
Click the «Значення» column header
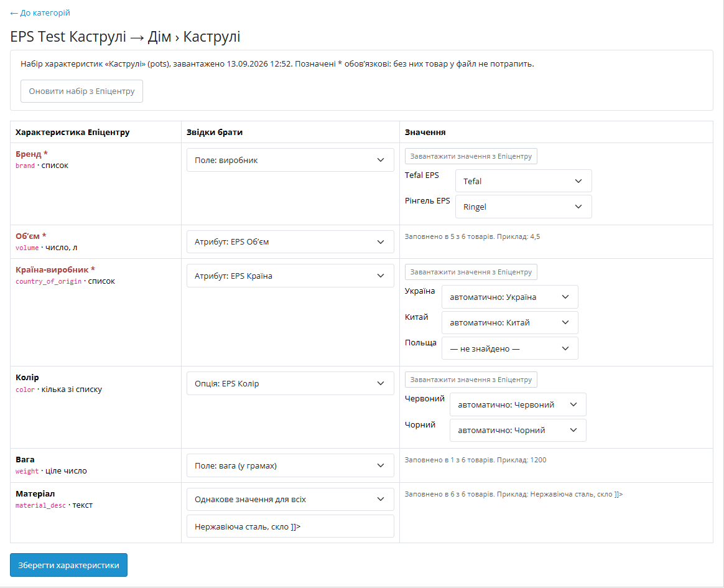(425, 132)
